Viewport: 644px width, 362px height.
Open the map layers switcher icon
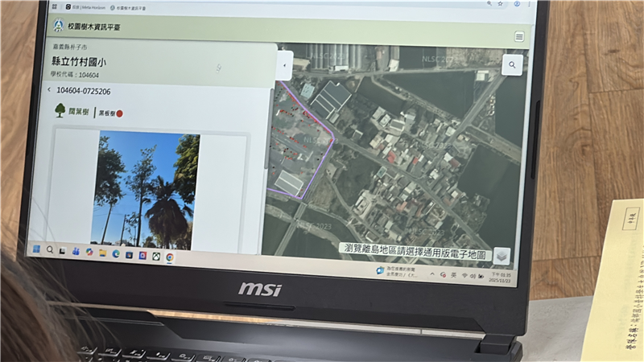501,256
